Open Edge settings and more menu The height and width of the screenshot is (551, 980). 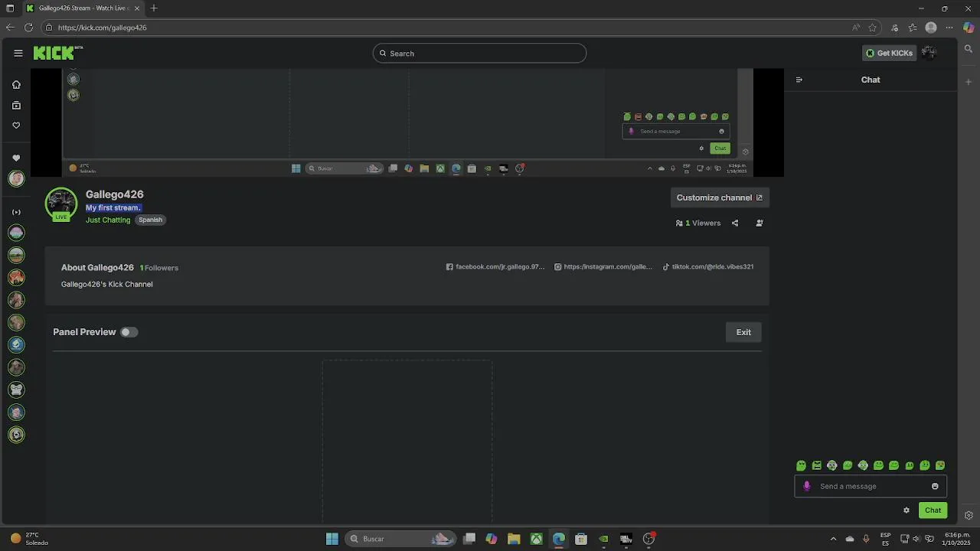pos(950,28)
